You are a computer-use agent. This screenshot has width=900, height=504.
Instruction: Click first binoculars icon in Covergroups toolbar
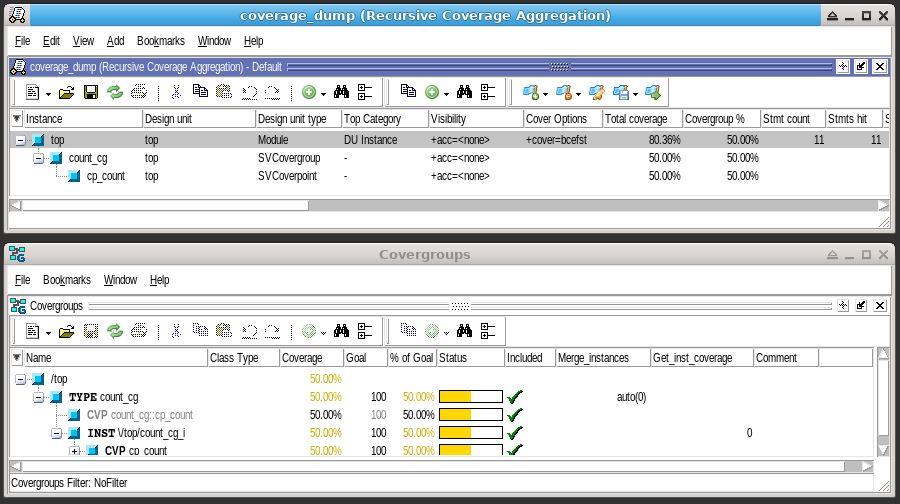click(342, 331)
